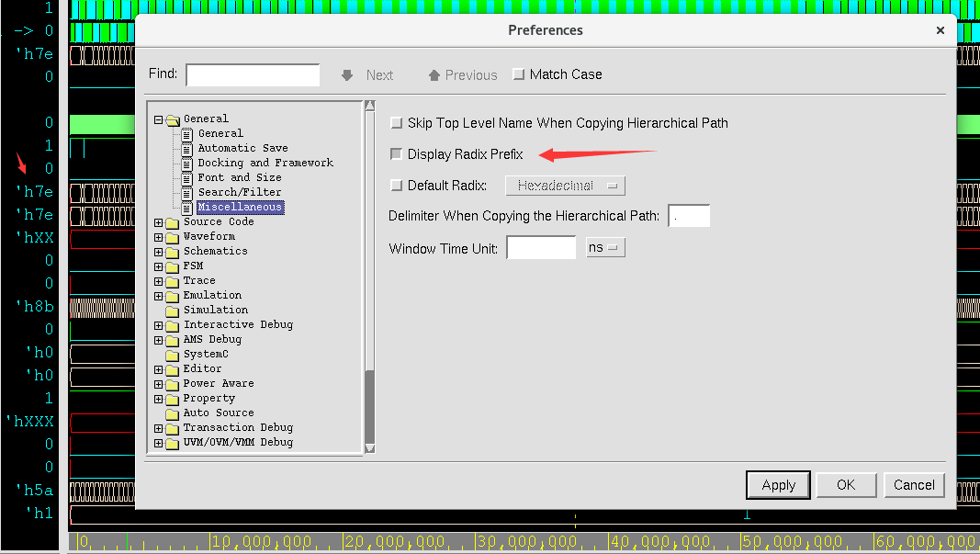The image size is (980, 554).
Task: Click the Waveform folder icon
Action: pos(172,237)
